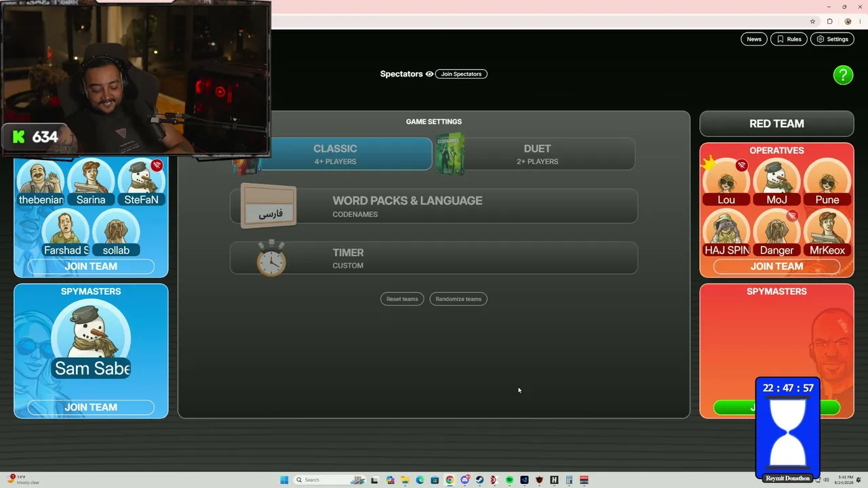Open Calculator from the taskbar
The width and height of the screenshot is (868, 488).
point(569,480)
